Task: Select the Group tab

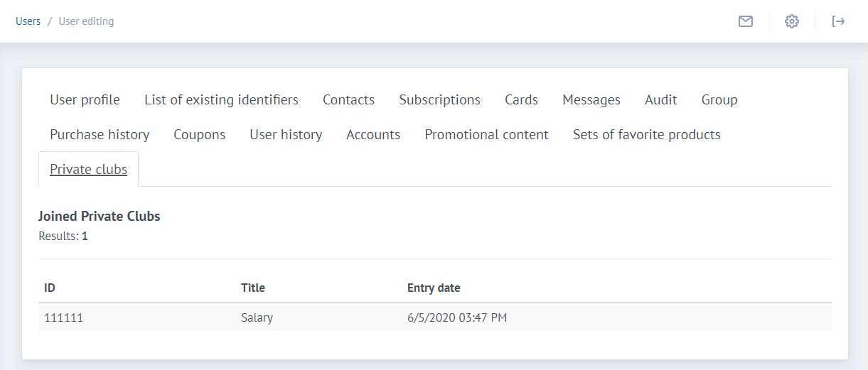Action: coord(719,99)
